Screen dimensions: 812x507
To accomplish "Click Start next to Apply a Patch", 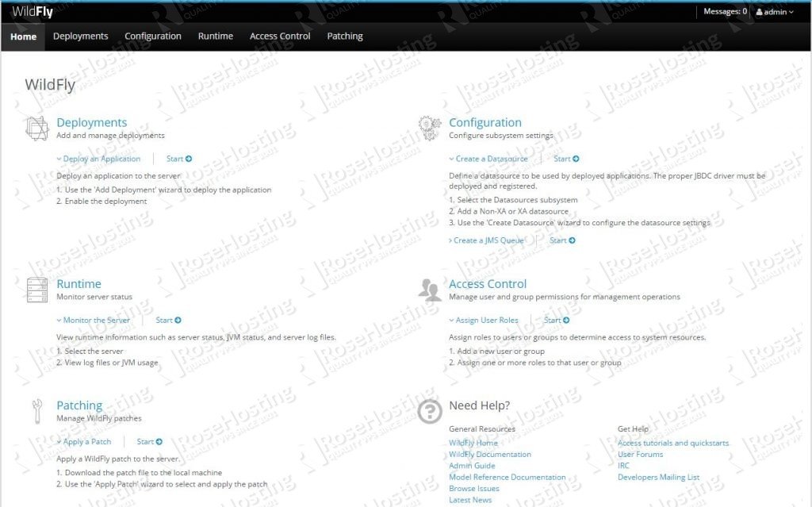I will click(x=149, y=442).
